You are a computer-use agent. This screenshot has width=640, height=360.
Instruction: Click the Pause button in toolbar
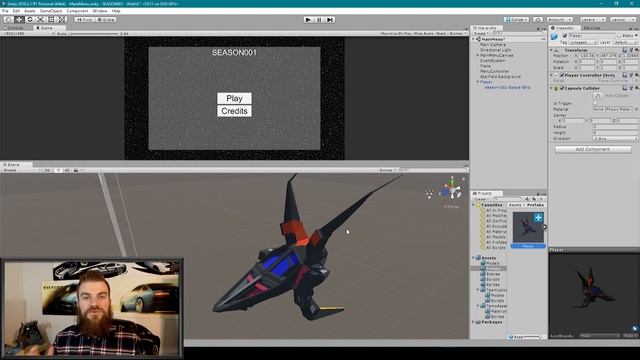pyautogui.click(x=319, y=20)
